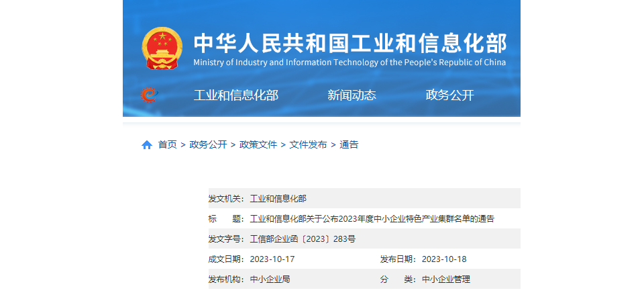Go to 首页 breadcrumb link
644x301 pixels.
coord(167,144)
